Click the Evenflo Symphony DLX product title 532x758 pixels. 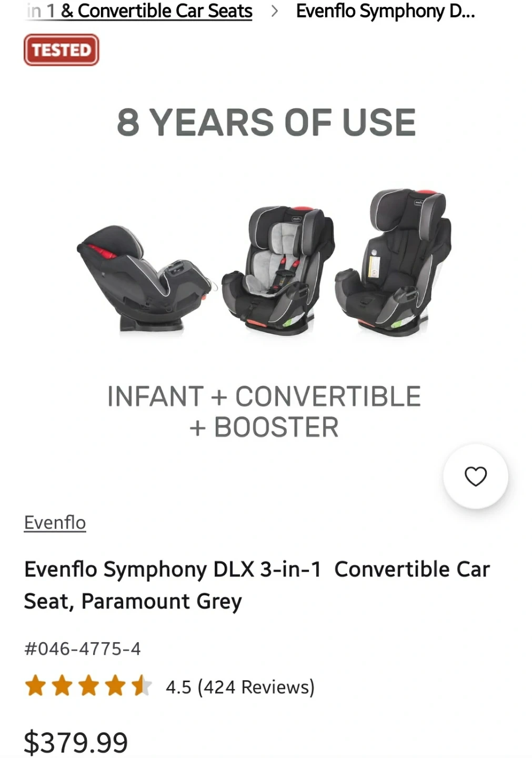pyautogui.click(x=257, y=585)
